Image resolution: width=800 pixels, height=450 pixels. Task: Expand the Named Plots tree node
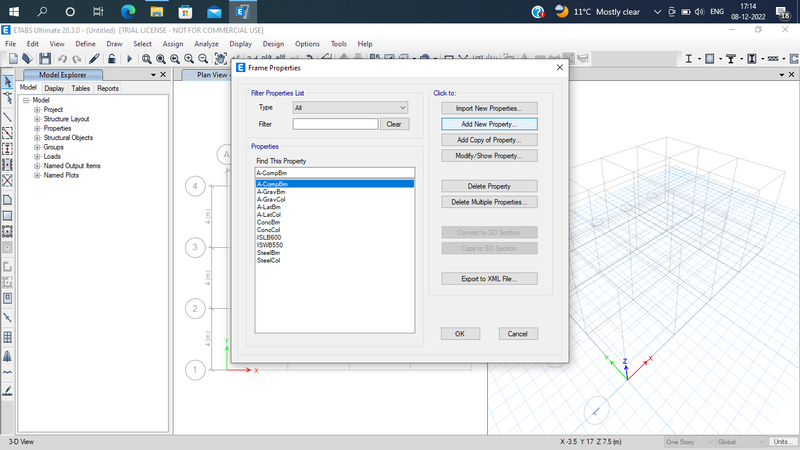pyautogui.click(x=37, y=175)
